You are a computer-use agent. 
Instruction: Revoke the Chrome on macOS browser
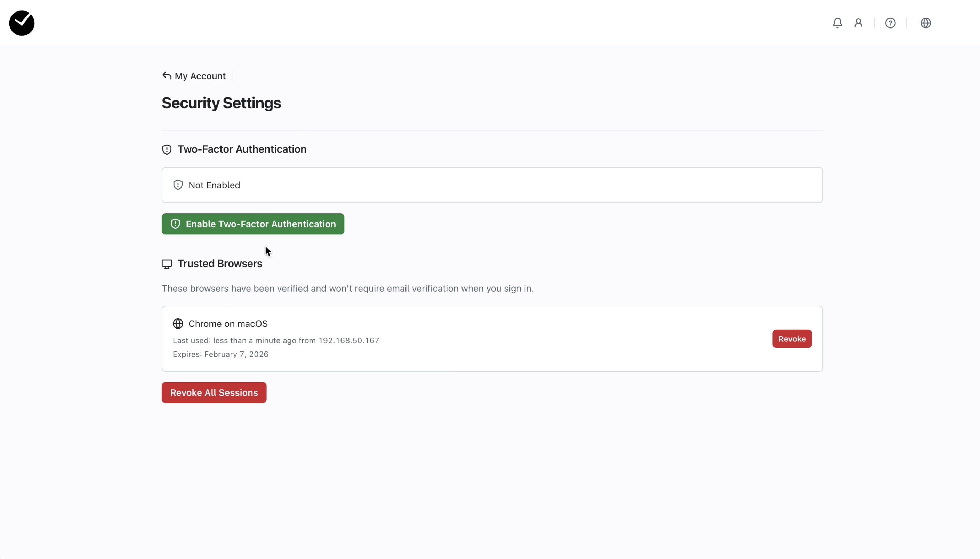tap(792, 339)
